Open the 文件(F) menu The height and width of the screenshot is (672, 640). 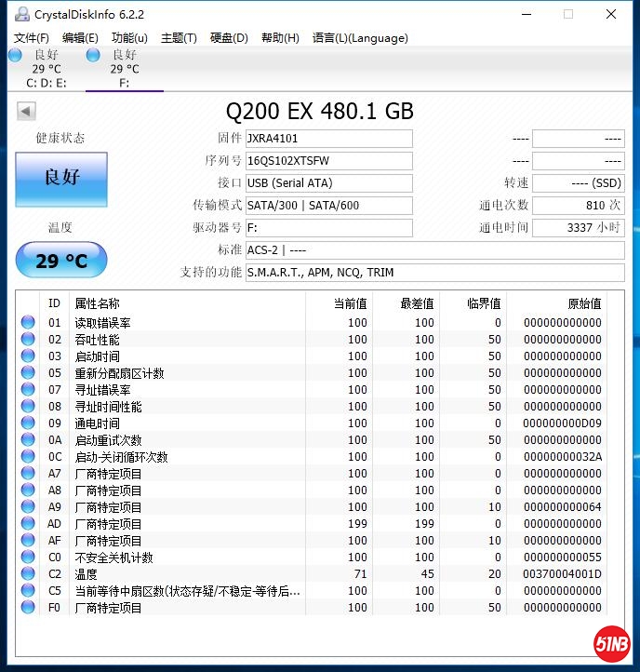(x=32, y=38)
